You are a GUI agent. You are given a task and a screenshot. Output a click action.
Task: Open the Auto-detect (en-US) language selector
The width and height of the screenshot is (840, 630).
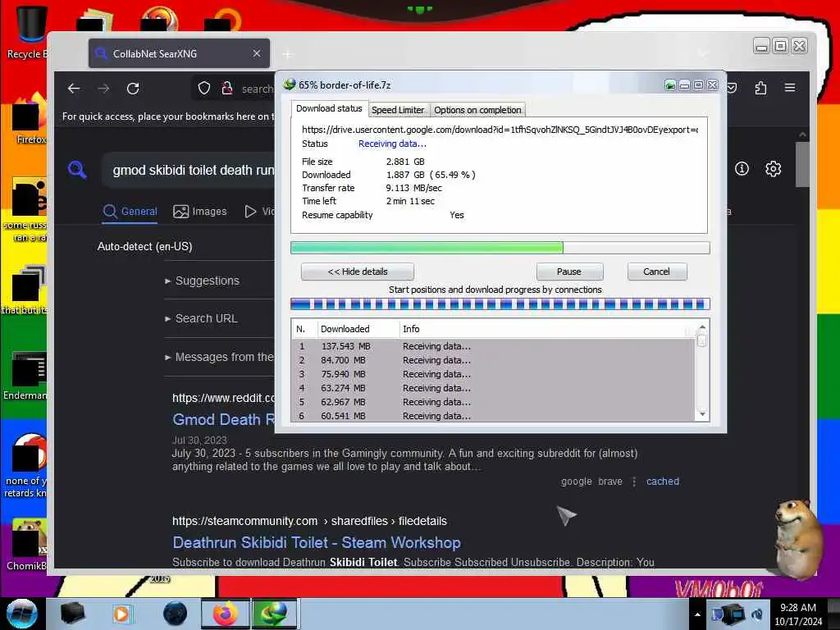[144, 246]
